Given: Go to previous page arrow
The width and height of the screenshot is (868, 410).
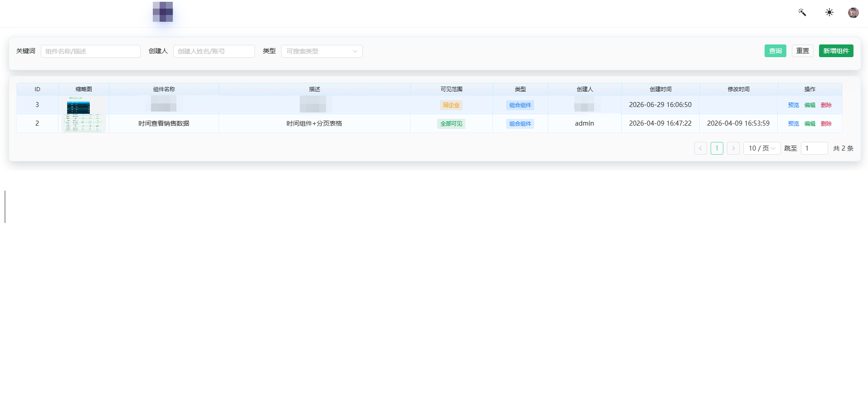Looking at the screenshot, I should pos(700,148).
